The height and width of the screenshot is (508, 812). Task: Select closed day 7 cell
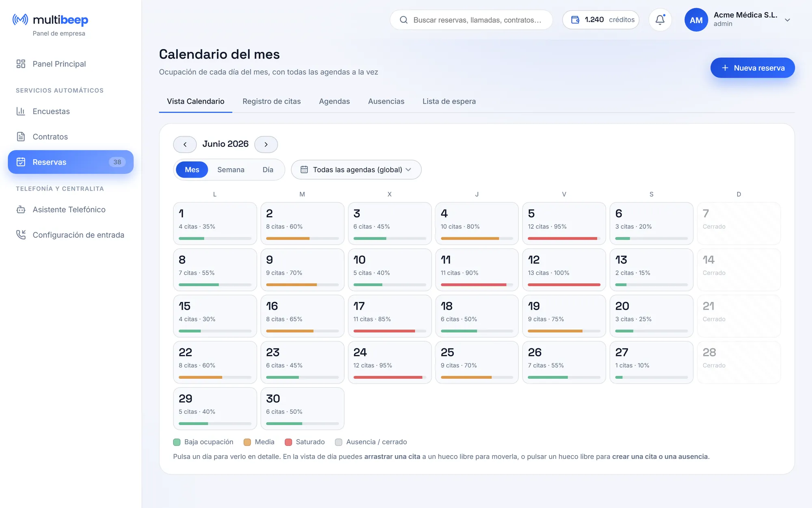739,224
